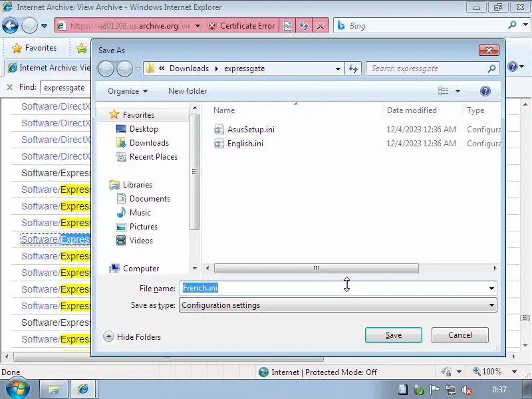Image resolution: width=532 pixels, height=399 pixels.
Task: Select Music library in the navigation pane
Action: pos(140,212)
